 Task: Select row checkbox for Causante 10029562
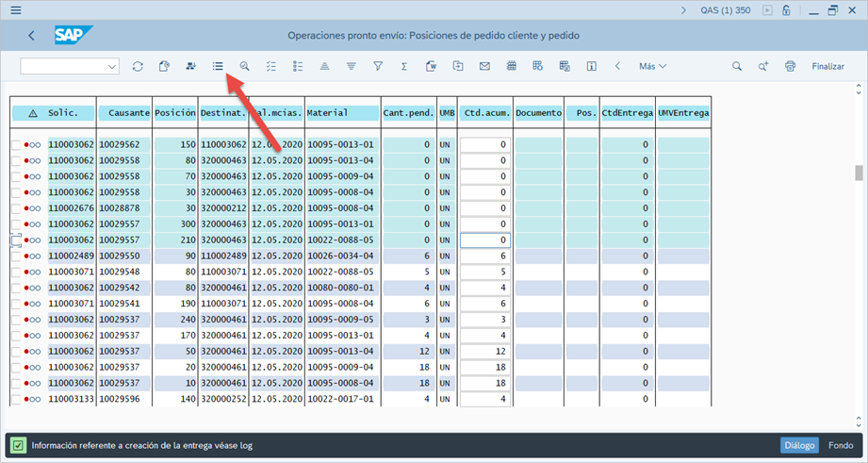16,144
